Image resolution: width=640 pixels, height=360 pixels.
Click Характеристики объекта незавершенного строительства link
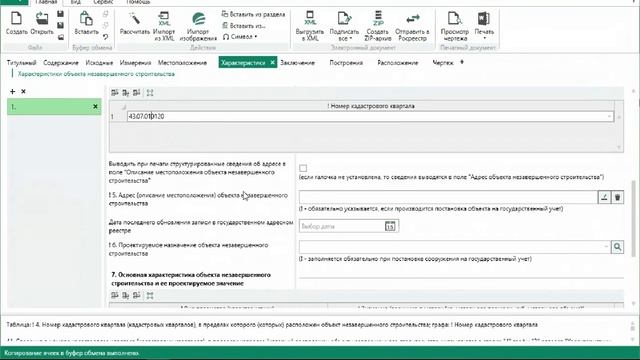coord(96,74)
